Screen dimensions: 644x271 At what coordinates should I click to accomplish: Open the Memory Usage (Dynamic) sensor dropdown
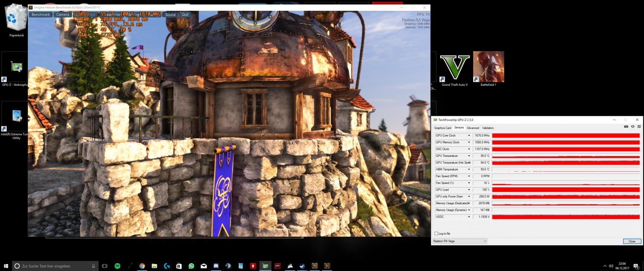pos(469,210)
